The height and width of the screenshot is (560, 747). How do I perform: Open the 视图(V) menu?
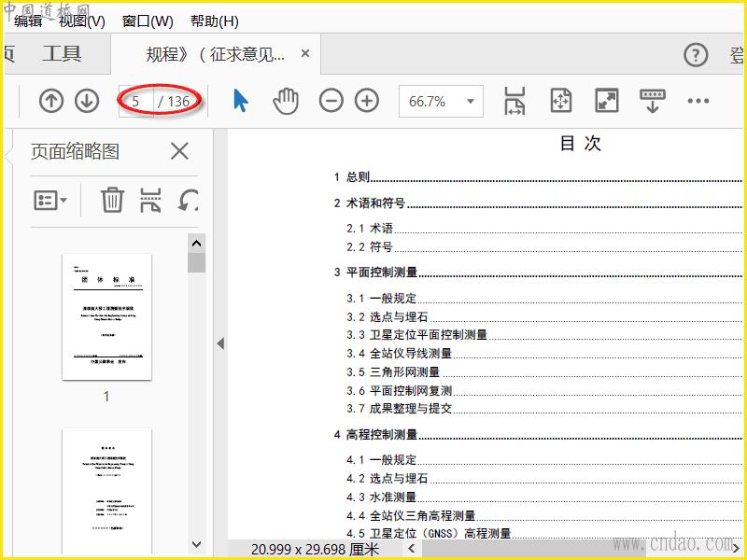click(x=82, y=21)
